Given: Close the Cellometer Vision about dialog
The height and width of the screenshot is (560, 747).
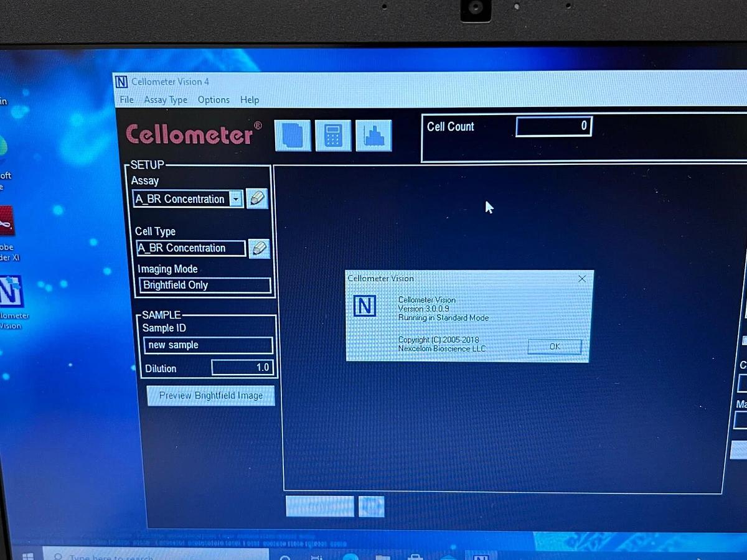Looking at the screenshot, I should click(x=582, y=279).
